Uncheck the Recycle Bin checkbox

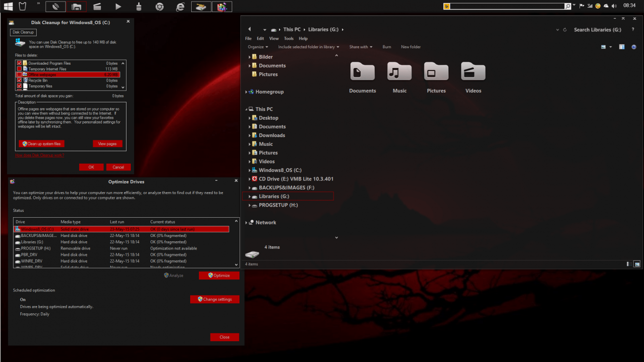pos(19,80)
